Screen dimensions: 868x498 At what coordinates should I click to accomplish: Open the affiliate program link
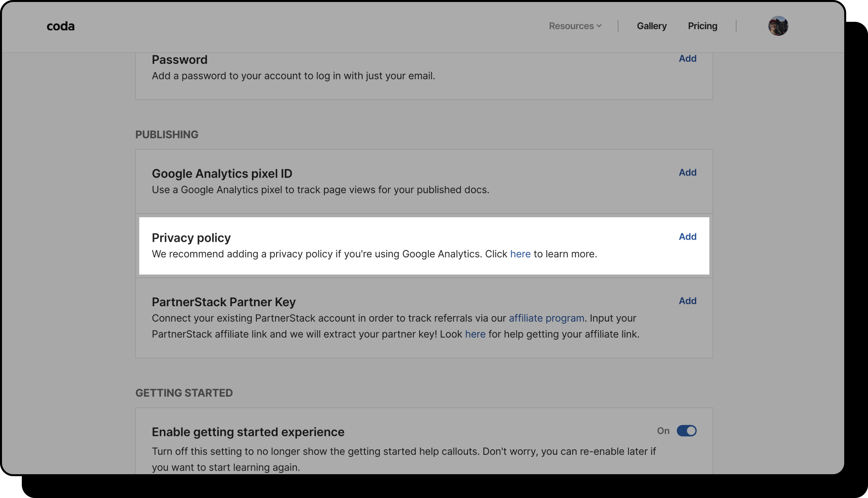click(x=546, y=318)
